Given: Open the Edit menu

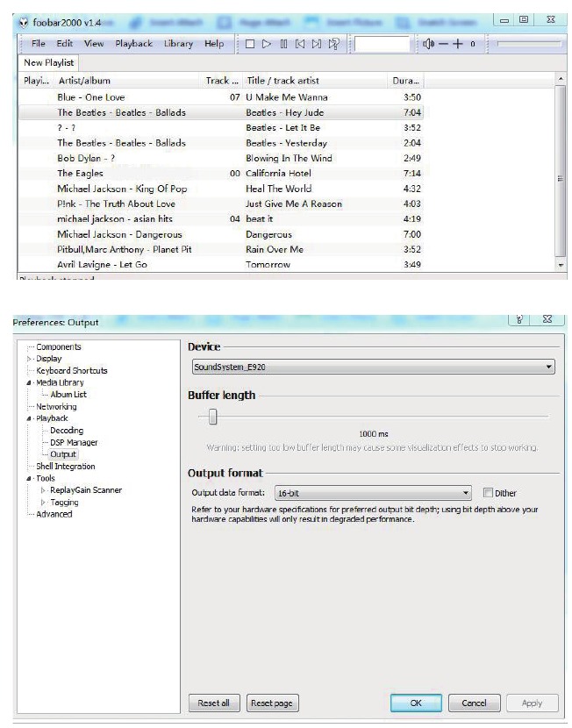Looking at the screenshot, I should [x=65, y=44].
